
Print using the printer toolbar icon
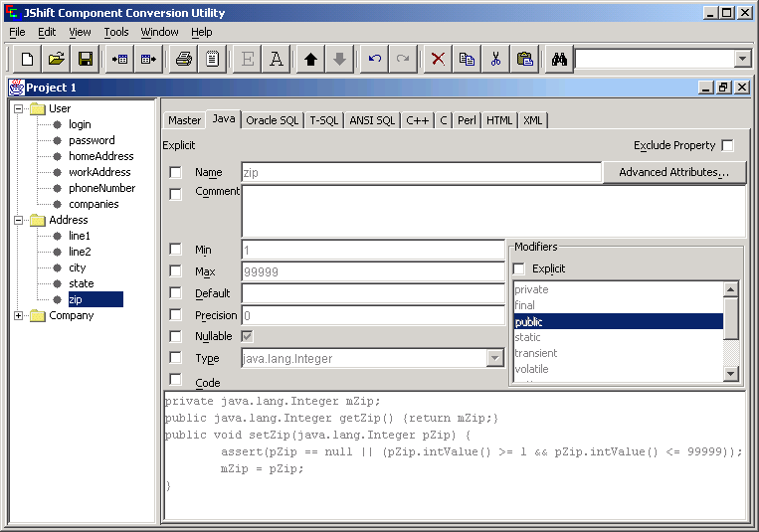point(183,59)
